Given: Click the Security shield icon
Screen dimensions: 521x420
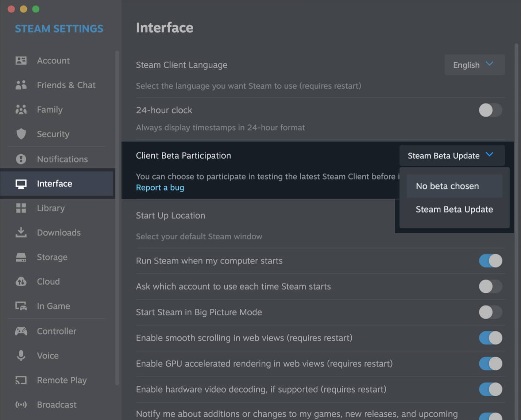Looking at the screenshot, I should 21,134.
